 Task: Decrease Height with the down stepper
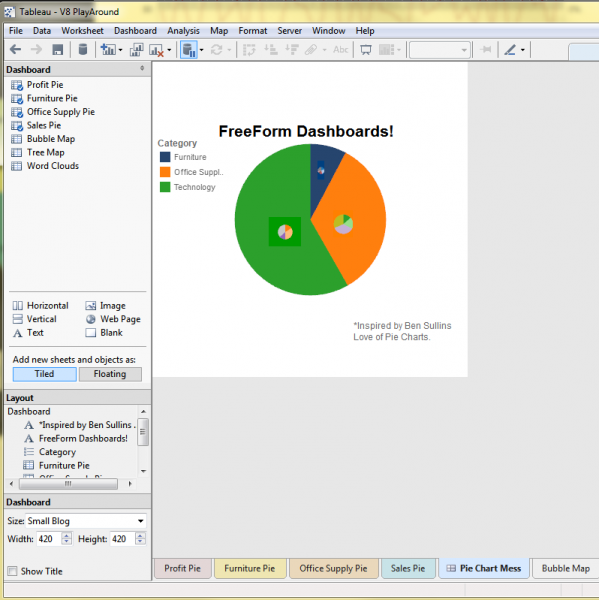(x=140, y=542)
